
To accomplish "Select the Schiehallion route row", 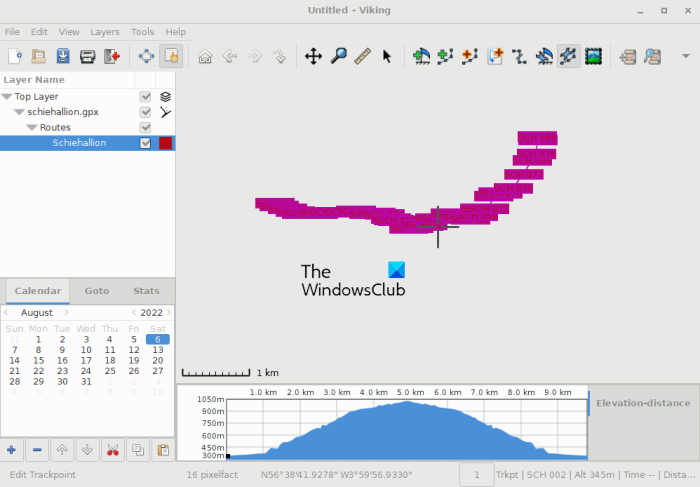I will coord(88,143).
